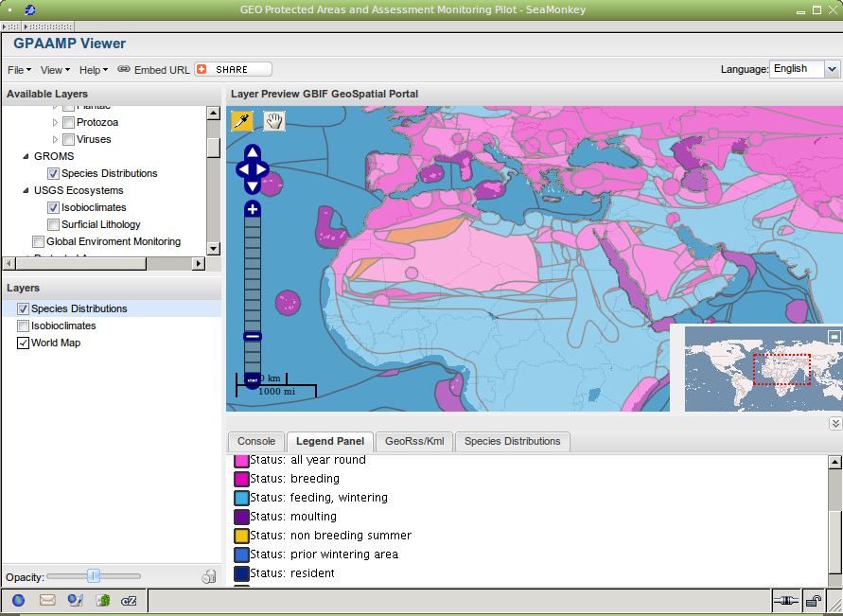Zoom in using the plus button

pyautogui.click(x=253, y=209)
